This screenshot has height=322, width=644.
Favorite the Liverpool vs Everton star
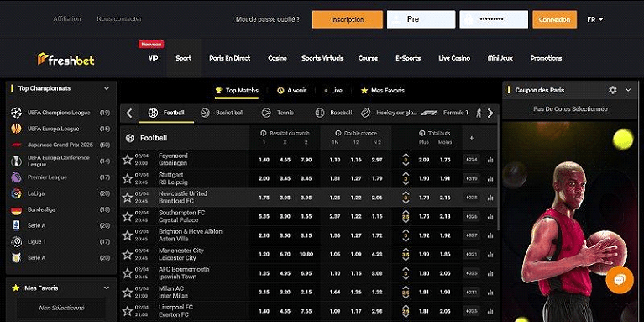[128, 311]
